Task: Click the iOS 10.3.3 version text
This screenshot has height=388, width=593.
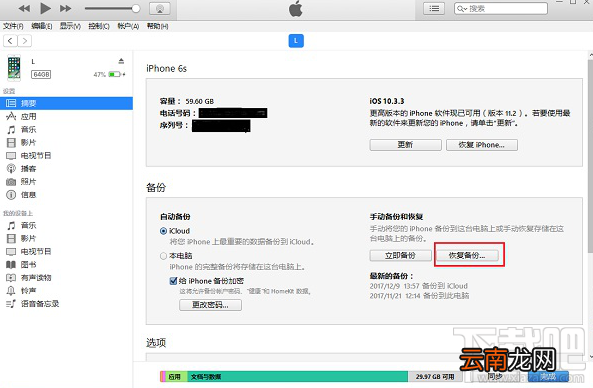Action: 387,101
